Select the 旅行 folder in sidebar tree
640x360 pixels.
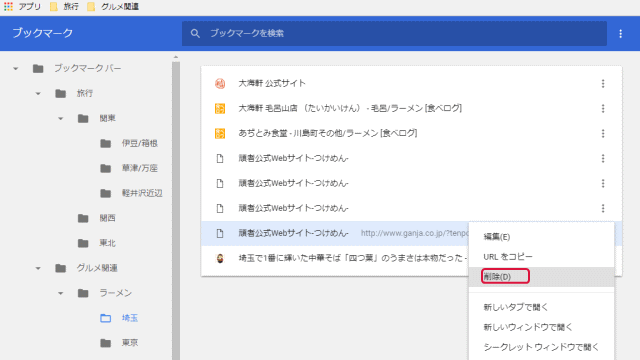click(85, 93)
